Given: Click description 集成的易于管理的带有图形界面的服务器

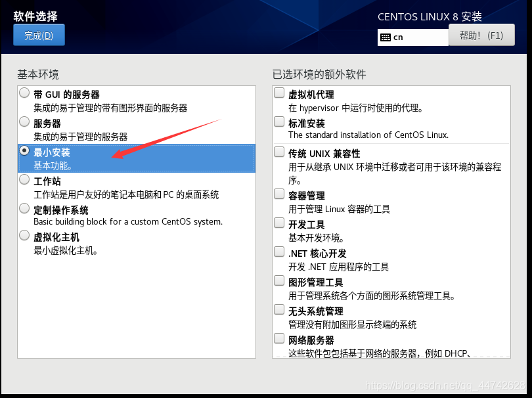Looking at the screenshot, I should (x=110, y=108).
